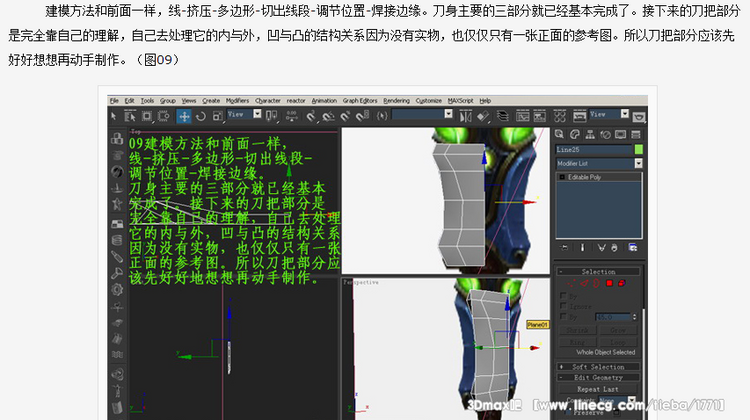Select Polygon sub-object level icon
750x420 pixels.
[x=609, y=283]
